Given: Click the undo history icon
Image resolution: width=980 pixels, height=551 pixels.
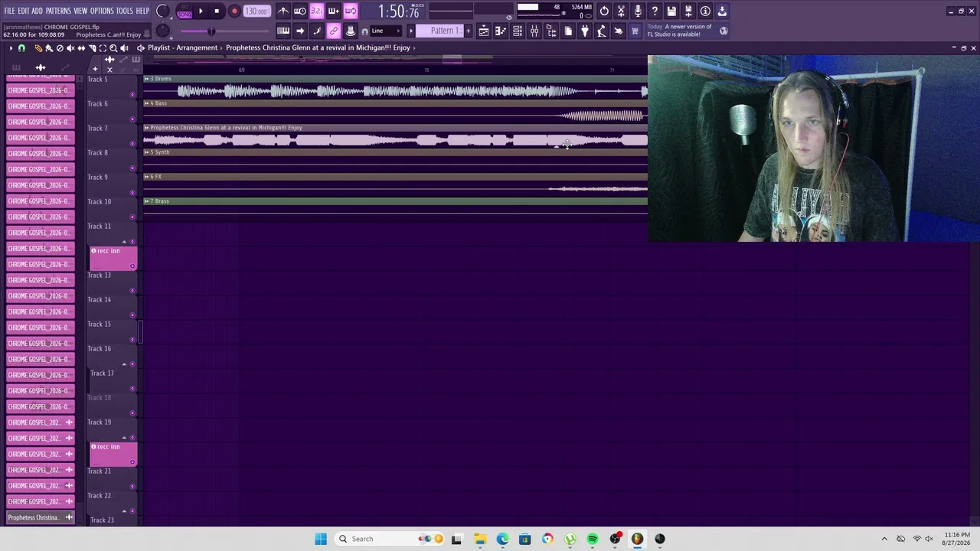Looking at the screenshot, I should (x=604, y=11).
